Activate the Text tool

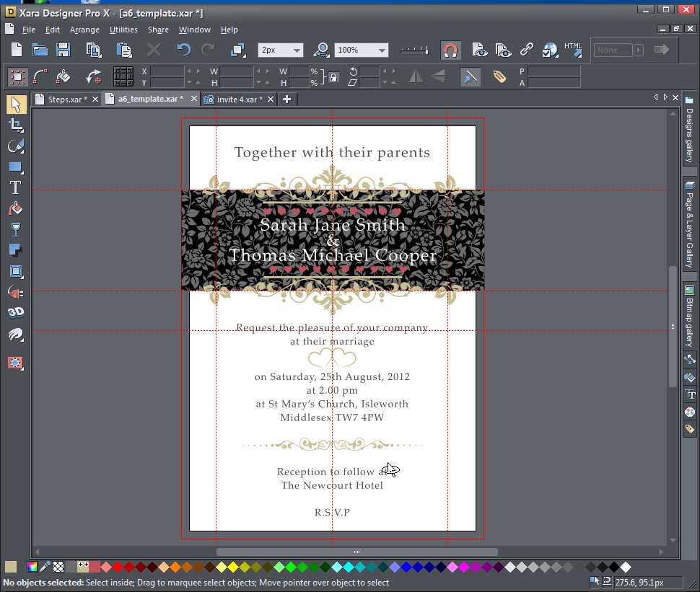[x=15, y=187]
